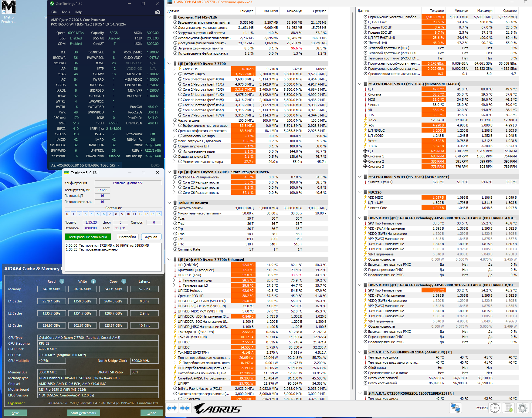Click HWiNFO expand columns arrows icon
Viewport: 532px width, 418px height.
(x=172, y=408)
